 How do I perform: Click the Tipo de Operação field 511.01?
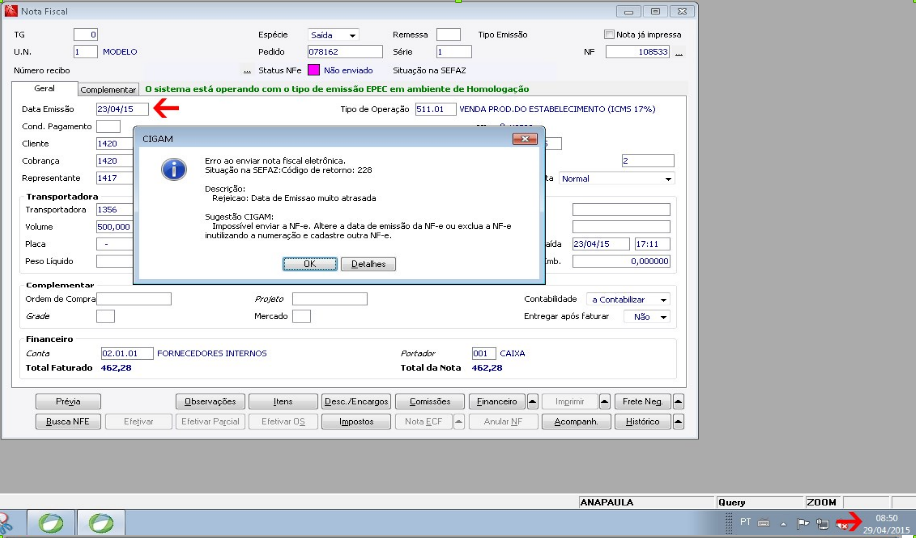(x=436, y=109)
